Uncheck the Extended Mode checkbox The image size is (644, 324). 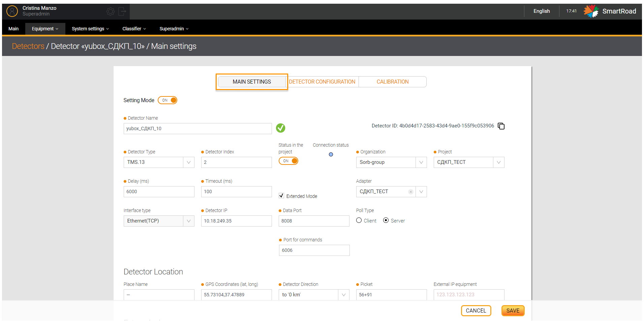click(281, 196)
